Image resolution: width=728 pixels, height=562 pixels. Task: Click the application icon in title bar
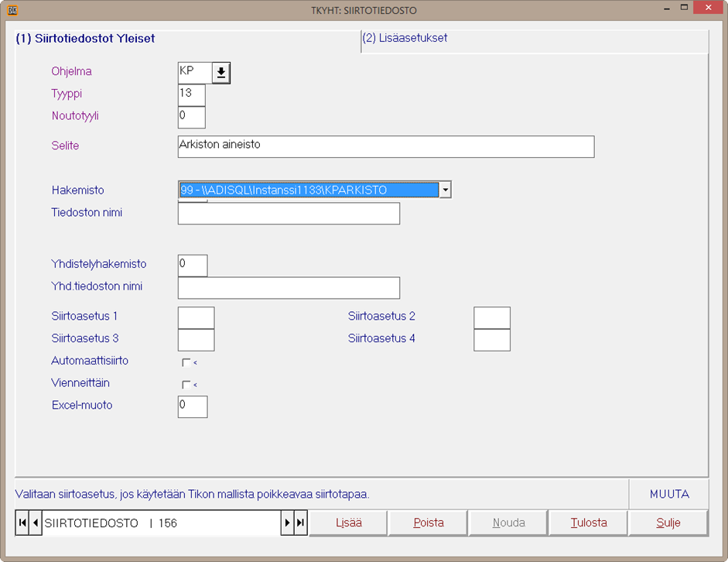click(12, 10)
